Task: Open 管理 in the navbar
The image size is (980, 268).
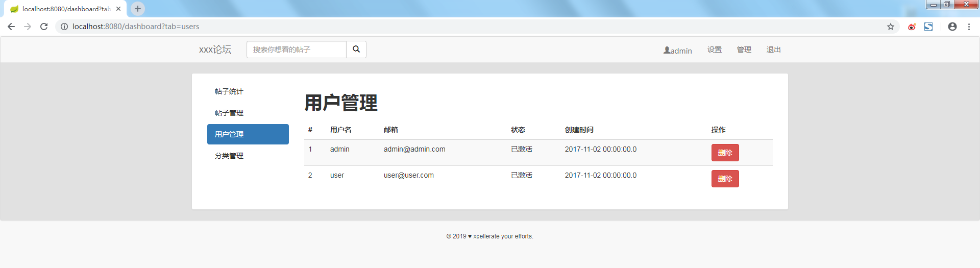Action: point(744,50)
